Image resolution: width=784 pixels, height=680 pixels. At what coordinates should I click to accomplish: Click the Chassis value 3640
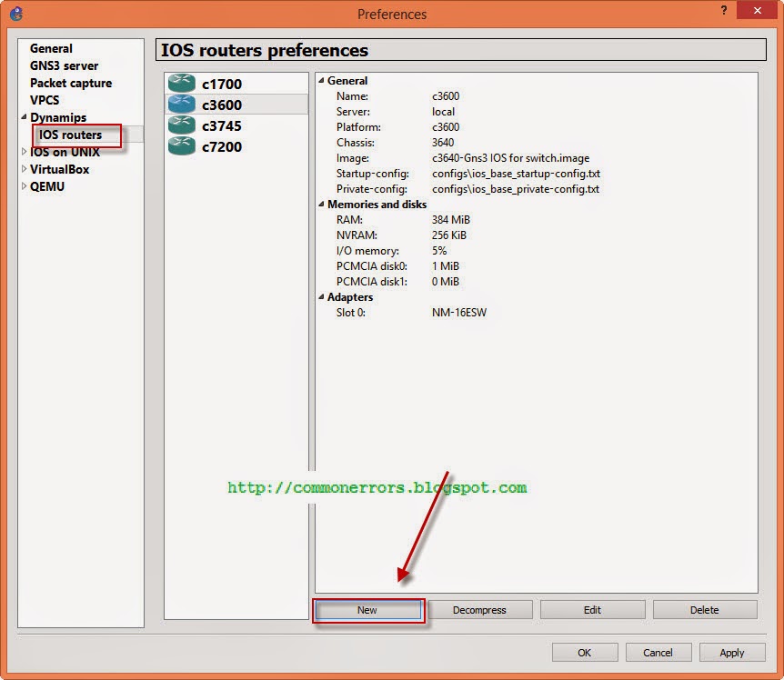pyautogui.click(x=443, y=143)
